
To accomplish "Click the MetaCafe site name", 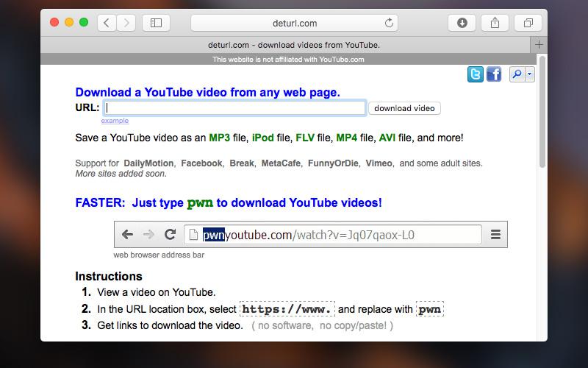I will point(281,163).
